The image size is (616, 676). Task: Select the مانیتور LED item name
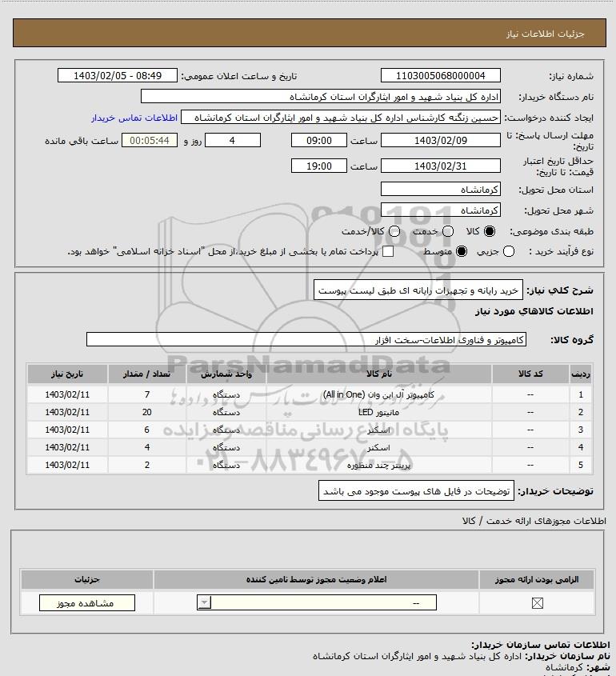[378, 412]
